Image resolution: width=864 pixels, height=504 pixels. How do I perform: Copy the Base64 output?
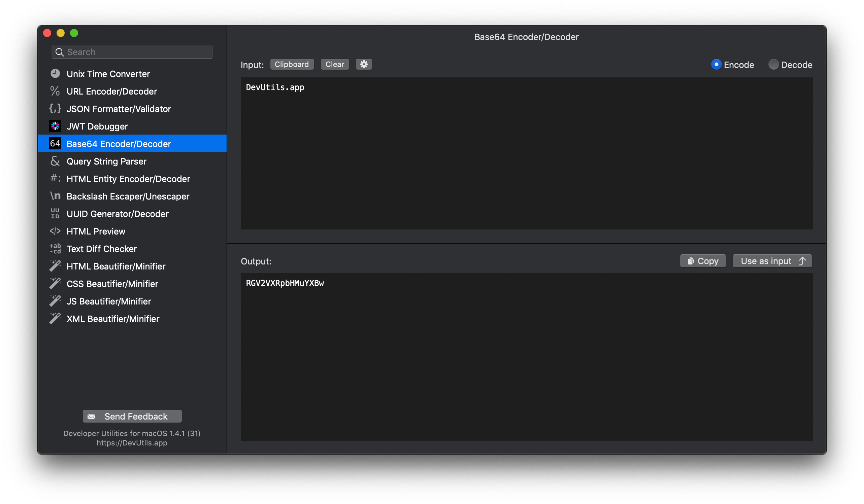point(703,261)
